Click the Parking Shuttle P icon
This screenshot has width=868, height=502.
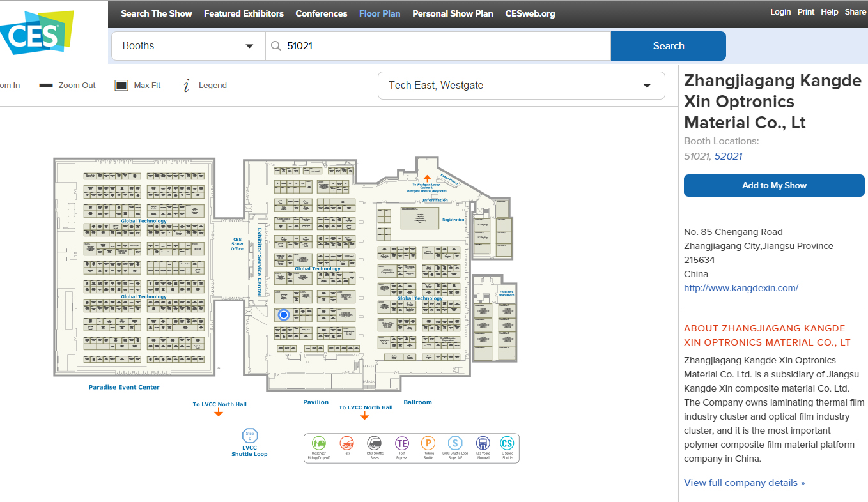(428, 443)
